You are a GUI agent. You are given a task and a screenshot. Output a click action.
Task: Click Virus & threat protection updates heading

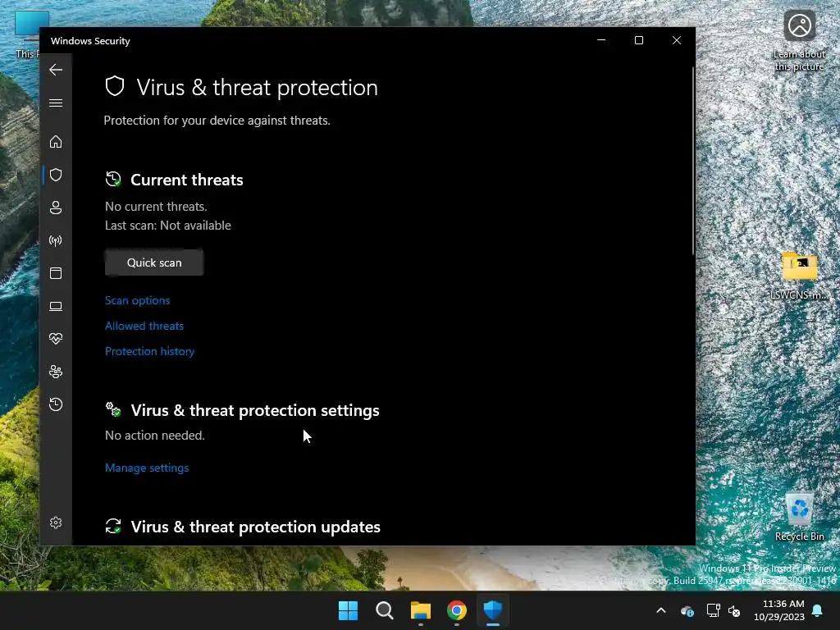coord(256,527)
